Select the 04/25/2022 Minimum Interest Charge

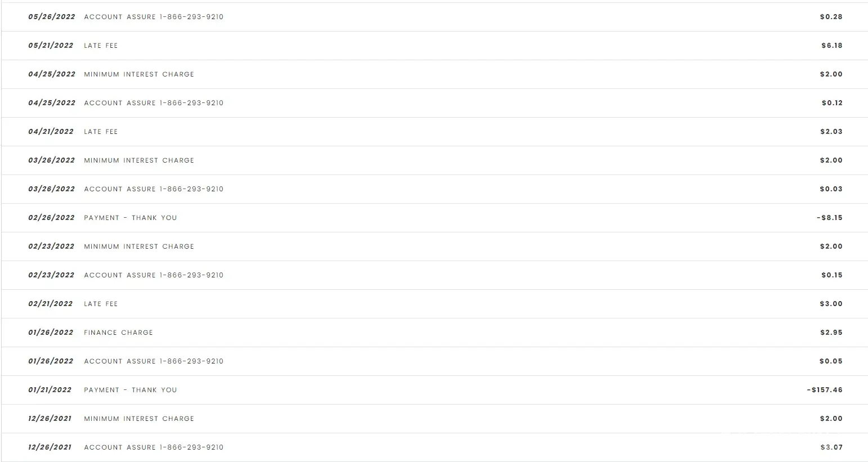[435, 74]
